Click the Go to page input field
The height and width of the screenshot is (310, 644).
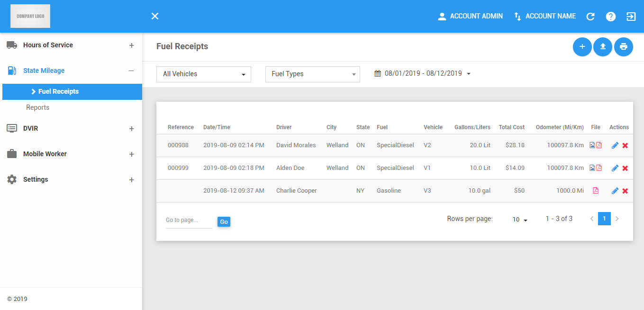(189, 221)
